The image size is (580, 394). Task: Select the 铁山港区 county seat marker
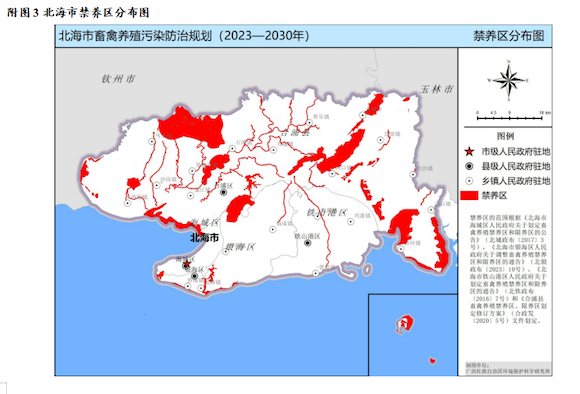[307, 243]
